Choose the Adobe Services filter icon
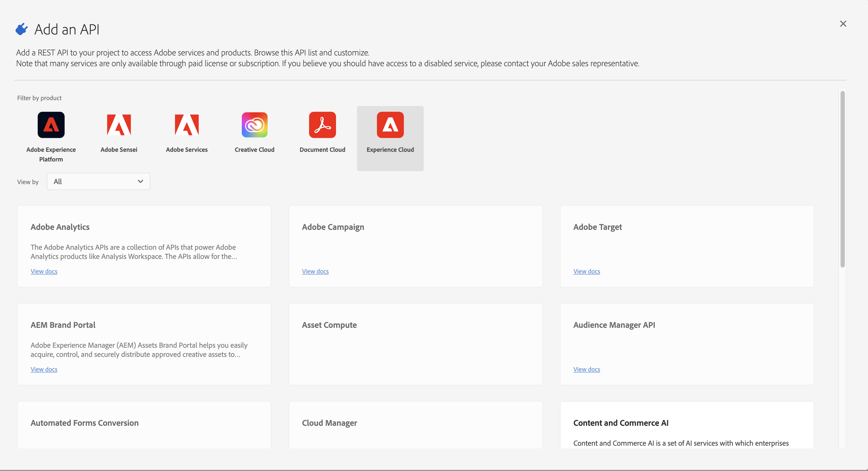Image resolution: width=868 pixels, height=471 pixels. click(187, 125)
